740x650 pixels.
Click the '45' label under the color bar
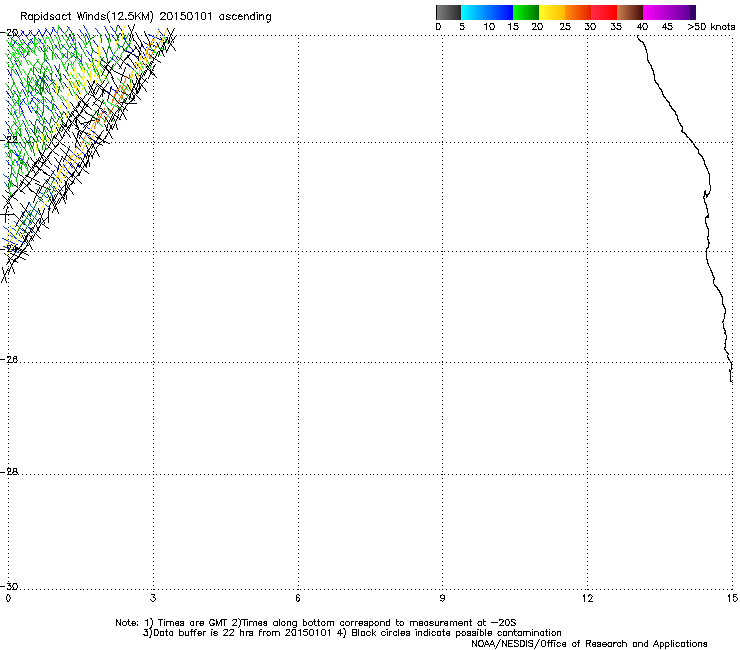coord(667,27)
